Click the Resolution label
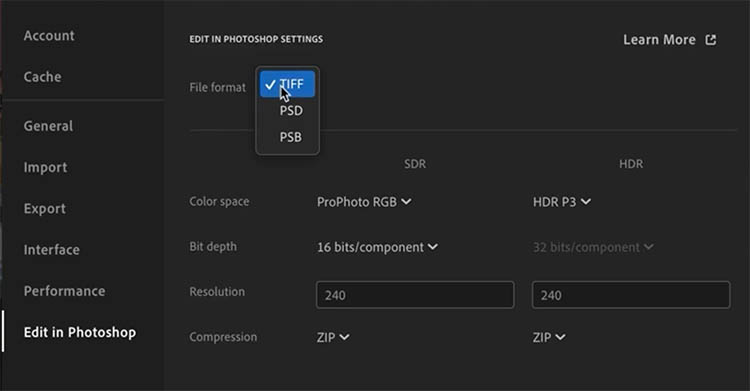This screenshot has width=750, height=391. [217, 291]
